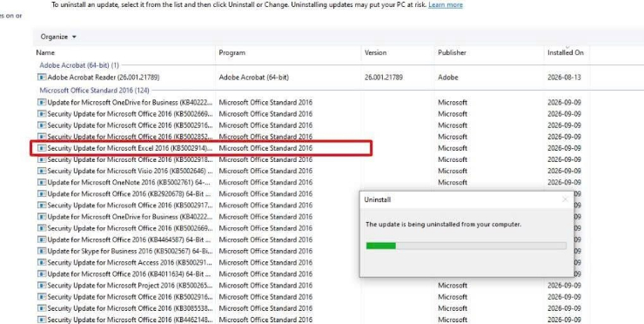Image resolution: width=644 pixels, height=324 pixels.
Task: Click the 2026-08-13 installed date cell
Action: point(564,78)
